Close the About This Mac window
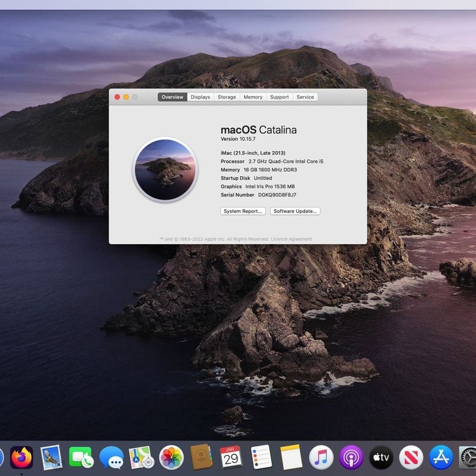The width and height of the screenshot is (476, 476). pyautogui.click(x=117, y=97)
